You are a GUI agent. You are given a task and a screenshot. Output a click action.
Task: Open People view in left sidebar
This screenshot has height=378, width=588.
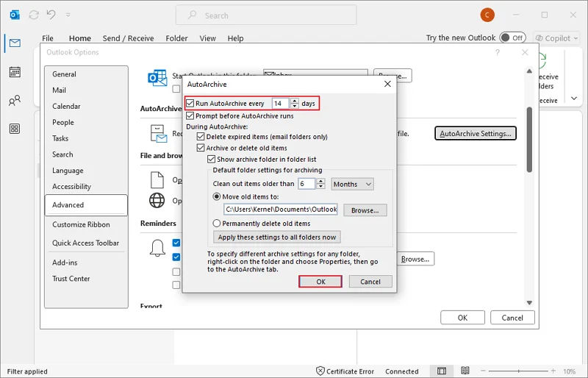pos(15,101)
